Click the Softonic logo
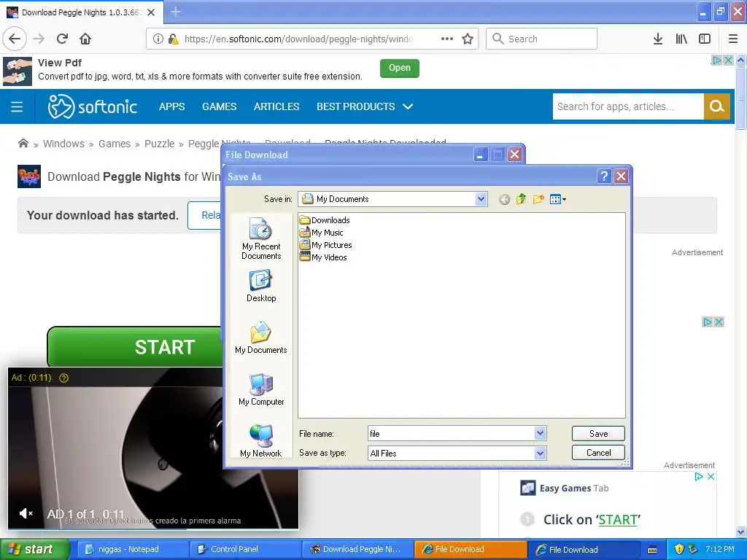This screenshot has height=560, width=747. pos(93,106)
